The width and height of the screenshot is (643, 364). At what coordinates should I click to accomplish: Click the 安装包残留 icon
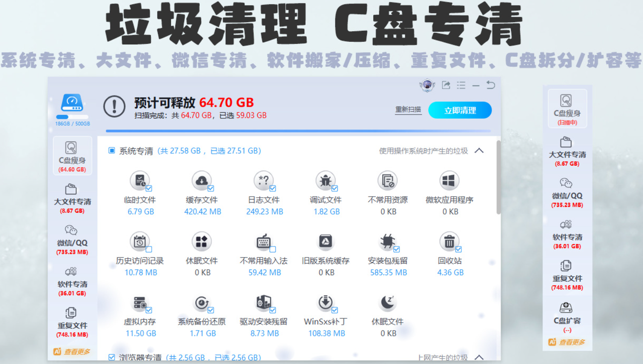click(387, 242)
